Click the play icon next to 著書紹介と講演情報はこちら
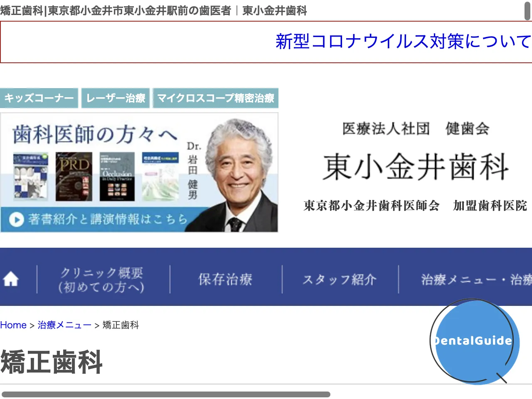Image resolution: width=532 pixels, height=399 pixels. pos(16,220)
